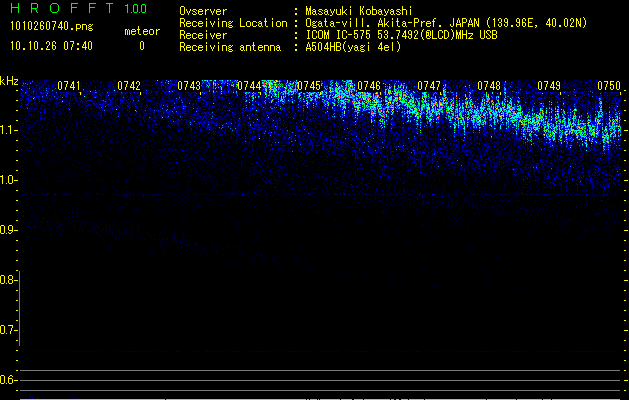
Task: Select the Ogata-vill. Akita-Pref. JAPAN location text
Action: pyautogui.click(x=446, y=23)
